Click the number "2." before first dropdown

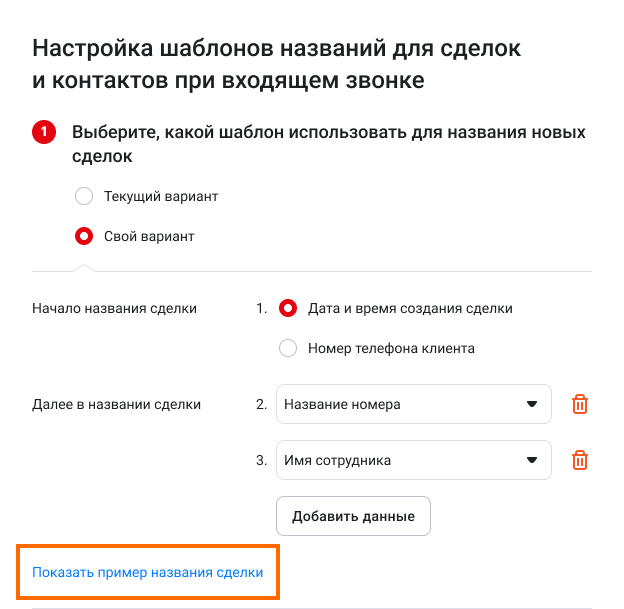click(x=261, y=405)
